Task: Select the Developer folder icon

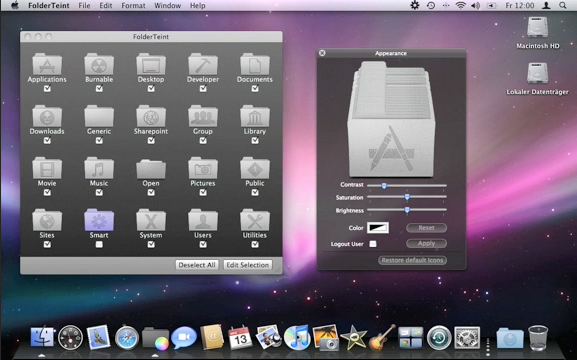Action: coord(203,64)
